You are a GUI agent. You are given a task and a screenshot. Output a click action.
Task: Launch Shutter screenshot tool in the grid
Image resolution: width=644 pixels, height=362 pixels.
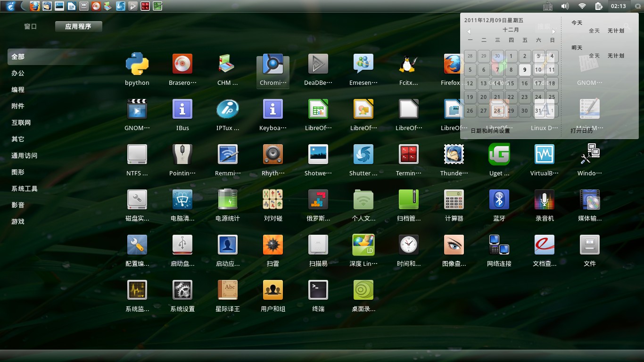pyautogui.click(x=363, y=154)
